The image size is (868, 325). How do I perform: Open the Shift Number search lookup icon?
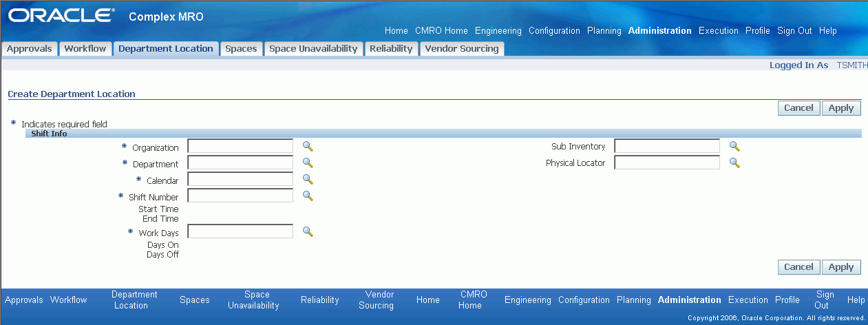[308, 196]
